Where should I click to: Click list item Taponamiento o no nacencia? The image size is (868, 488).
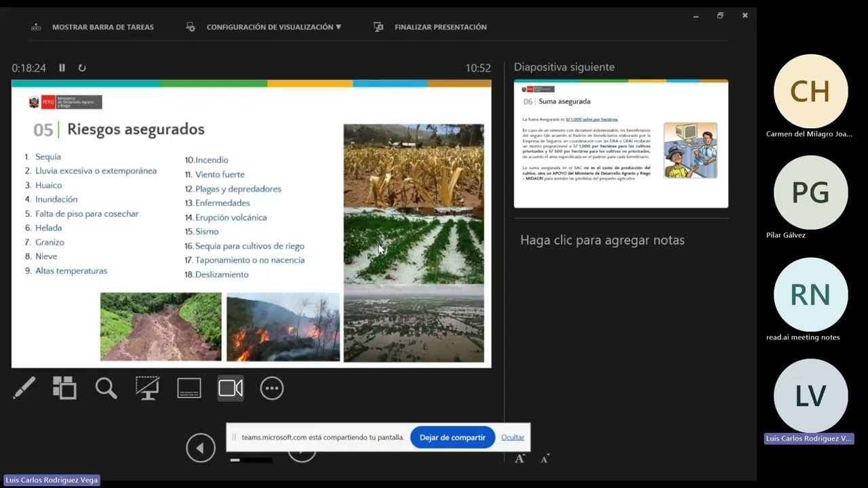[x=250, y=260]
